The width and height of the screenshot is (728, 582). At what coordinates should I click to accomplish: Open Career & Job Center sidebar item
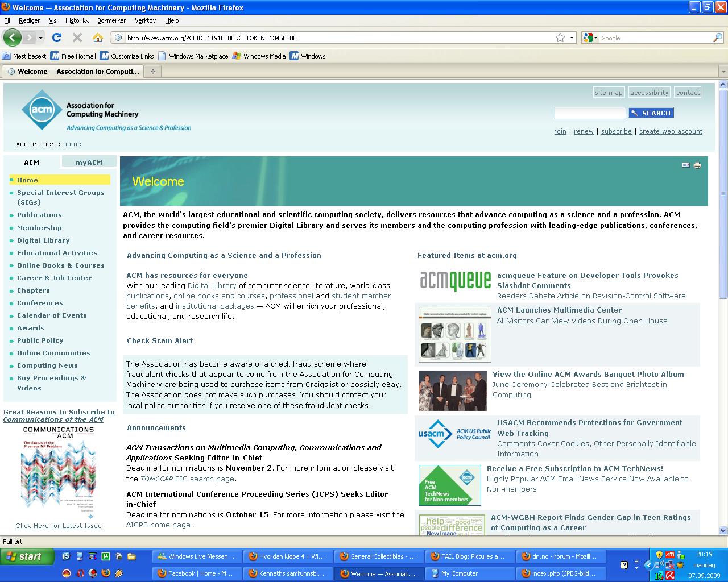[54, 278]
